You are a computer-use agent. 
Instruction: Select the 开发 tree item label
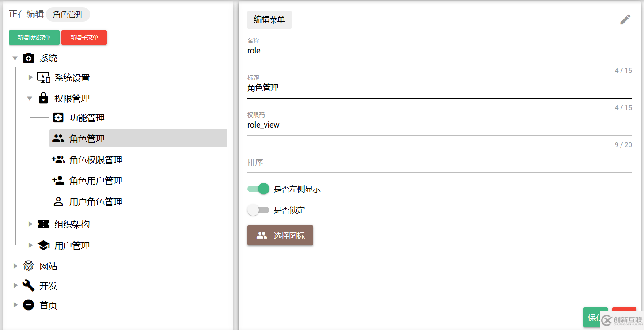[48, 285]
